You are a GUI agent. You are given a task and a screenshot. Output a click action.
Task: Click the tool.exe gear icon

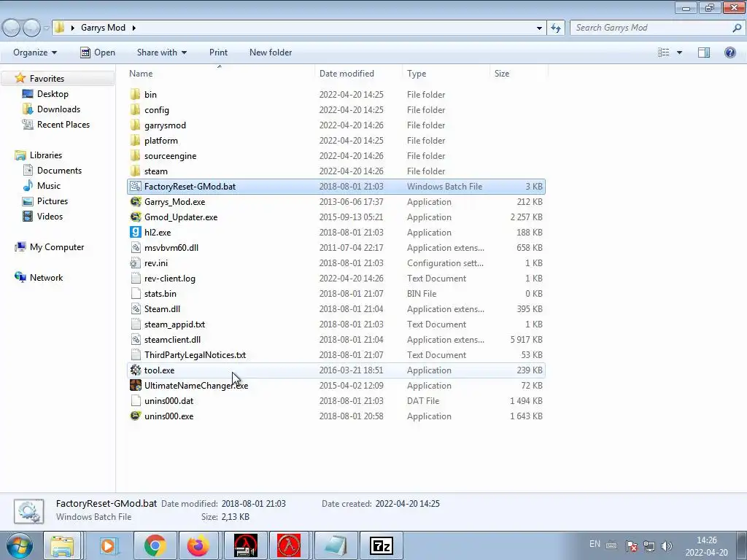135,370
